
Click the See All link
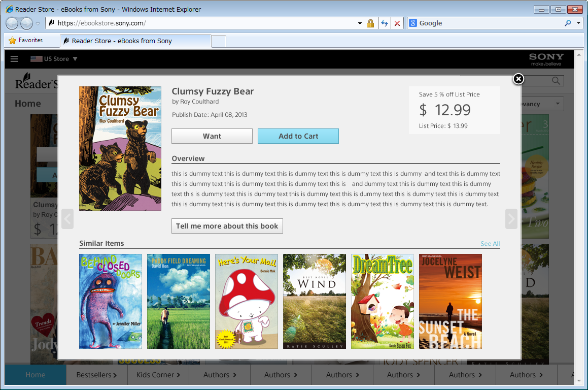tap(490, 244)
